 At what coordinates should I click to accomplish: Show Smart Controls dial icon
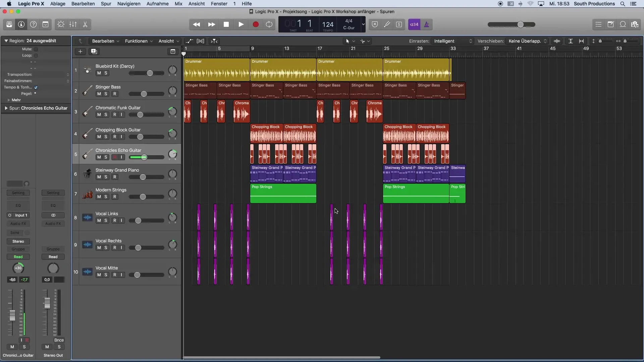[x=61, y=24]
